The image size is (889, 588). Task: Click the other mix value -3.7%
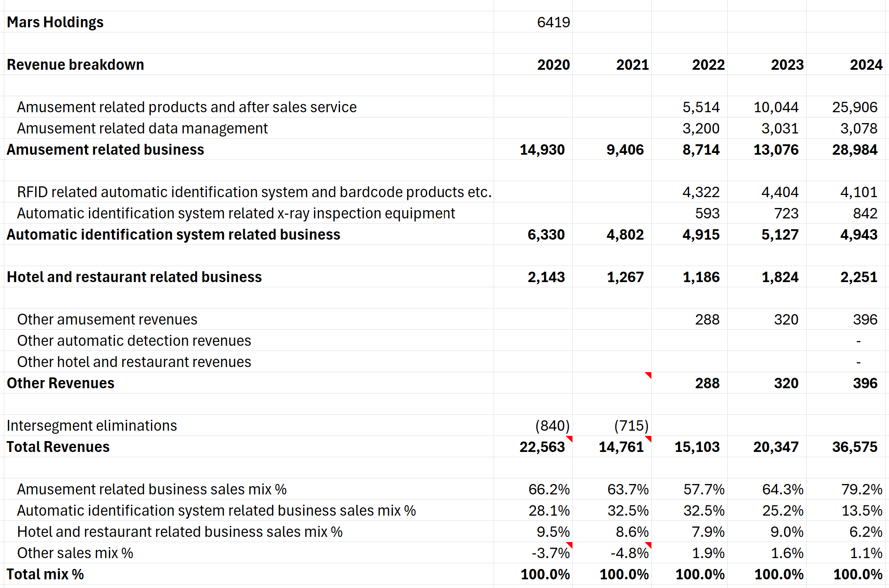(551, 553)
